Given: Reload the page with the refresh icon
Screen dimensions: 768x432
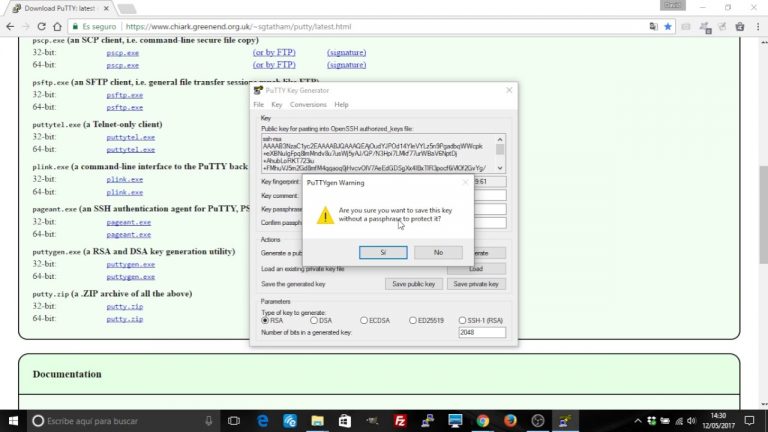Looking at the screenshot, I should click(41, 26).
